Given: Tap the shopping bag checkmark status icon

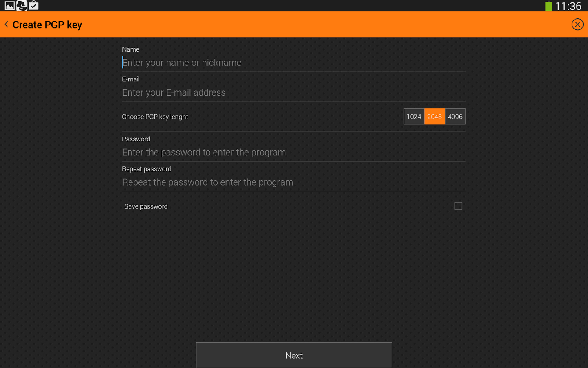Looking at the screenshot, I should click(x=33, y=6).
